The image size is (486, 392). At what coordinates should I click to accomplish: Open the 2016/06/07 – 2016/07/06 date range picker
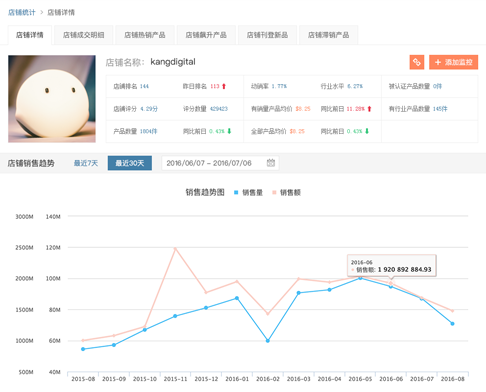click(220, 163)
